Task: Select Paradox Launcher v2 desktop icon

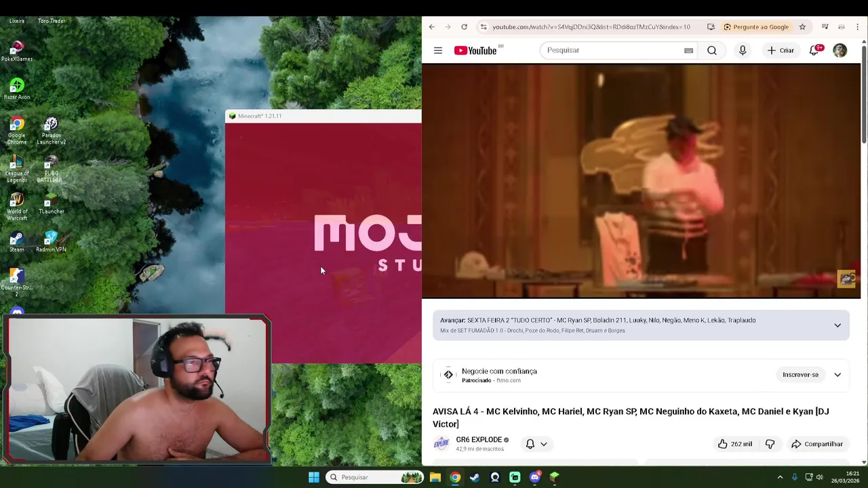Action: 52,130
